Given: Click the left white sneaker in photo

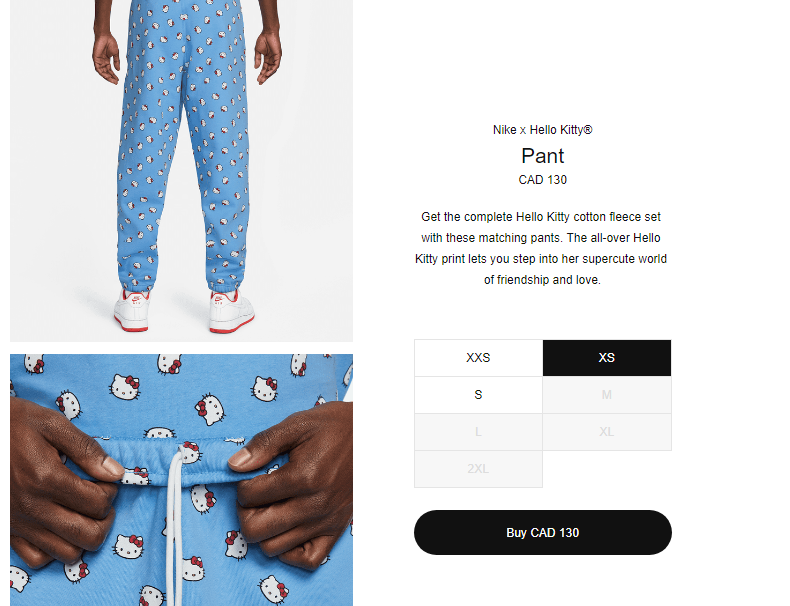Looking at the screenshot, I should [132, 310].
